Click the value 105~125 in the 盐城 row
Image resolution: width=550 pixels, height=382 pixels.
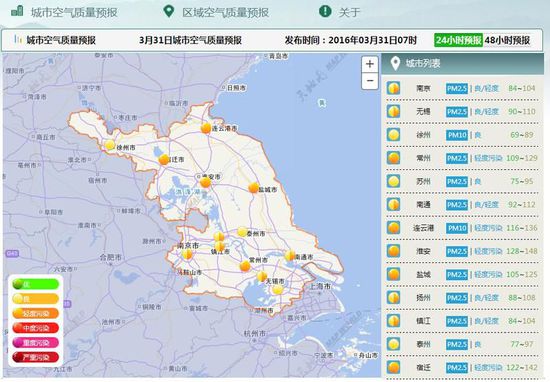point(522,274)
